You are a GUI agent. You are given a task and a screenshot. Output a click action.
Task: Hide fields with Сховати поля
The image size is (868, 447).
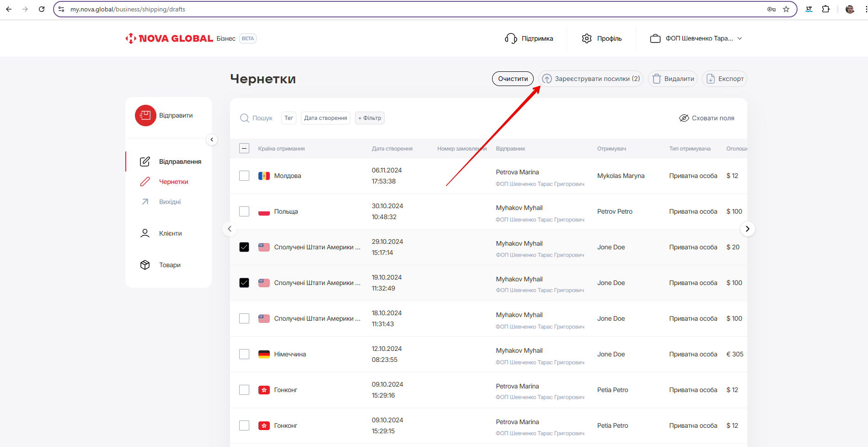(707, 118)
